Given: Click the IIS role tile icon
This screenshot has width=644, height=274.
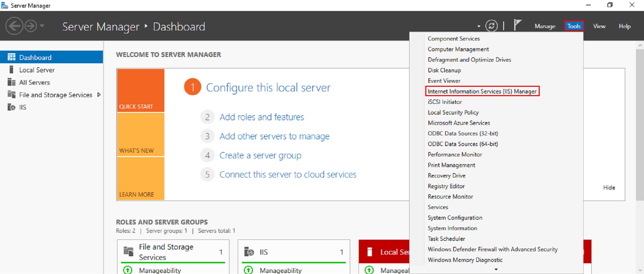Looking at the screenshot, I should point(249,252).
